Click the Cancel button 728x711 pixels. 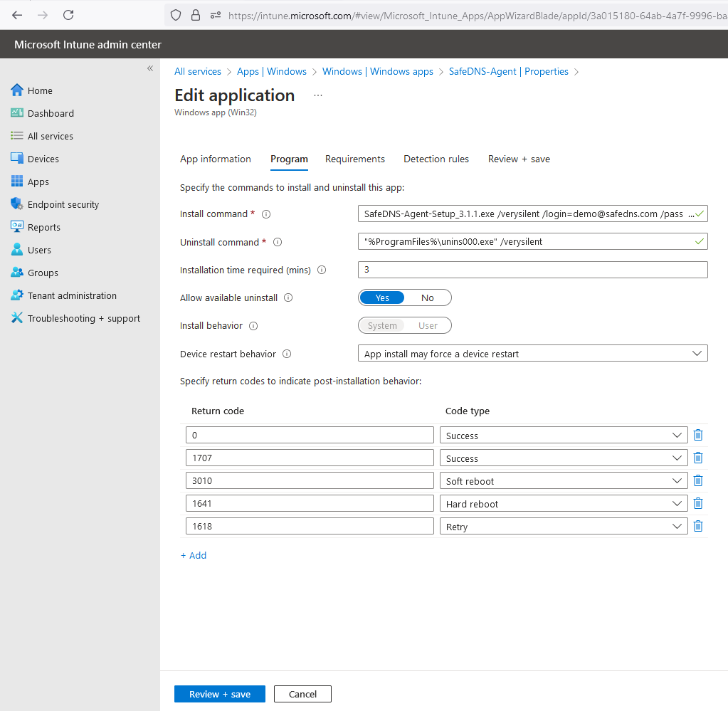click(x=302, y=694)
